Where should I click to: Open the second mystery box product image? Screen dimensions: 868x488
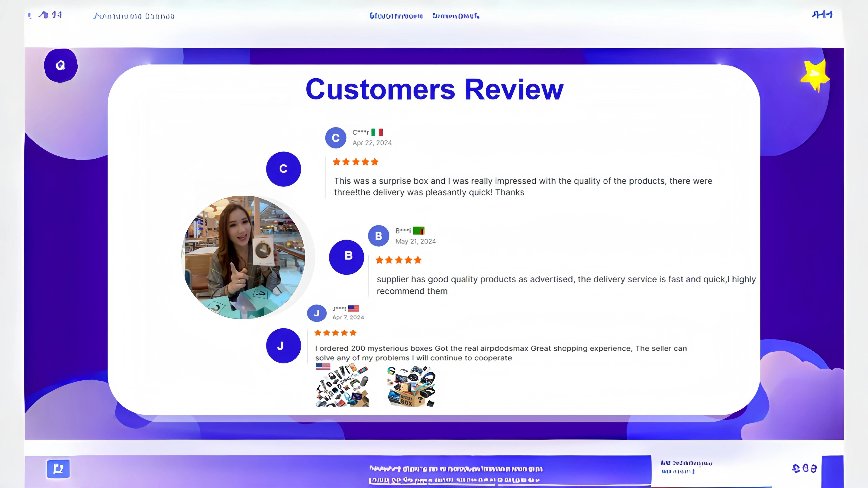click(411, 386)
